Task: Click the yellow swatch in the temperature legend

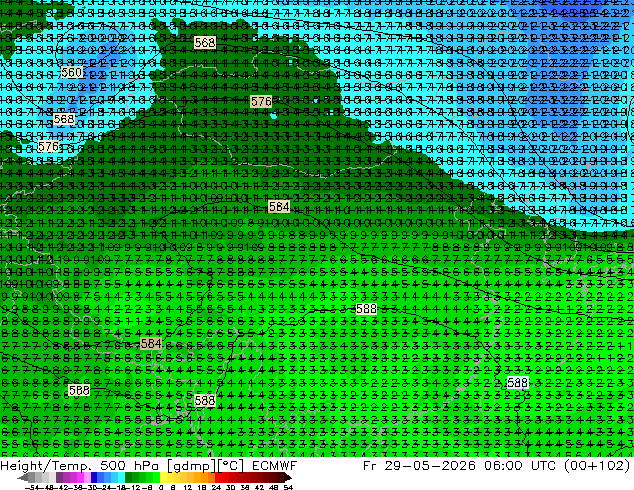Action: (x=163, y=477)
